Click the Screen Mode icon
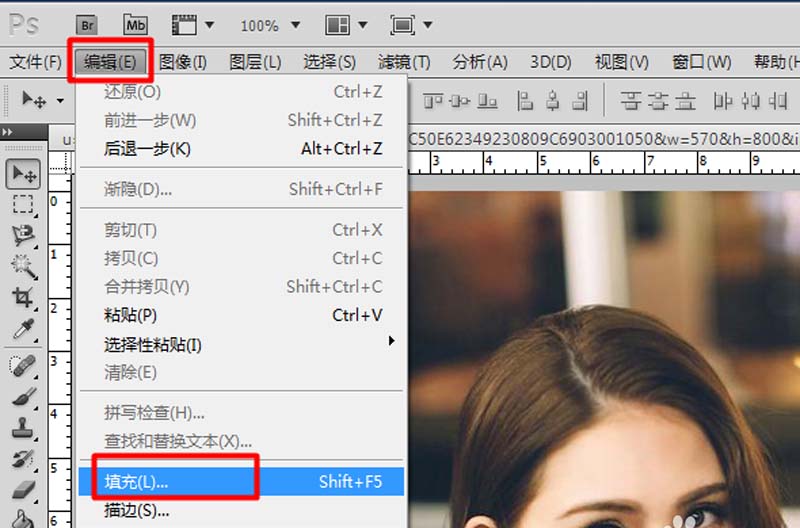 click(403, 24)
